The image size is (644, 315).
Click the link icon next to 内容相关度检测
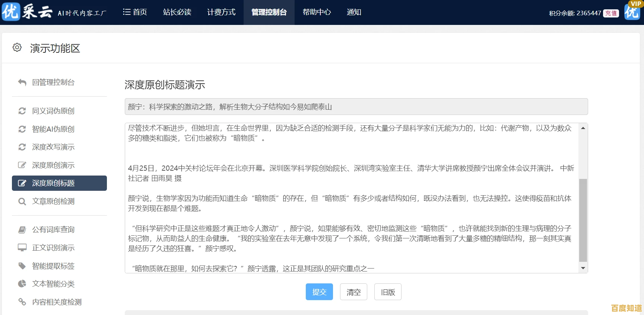tap(22, 302)
